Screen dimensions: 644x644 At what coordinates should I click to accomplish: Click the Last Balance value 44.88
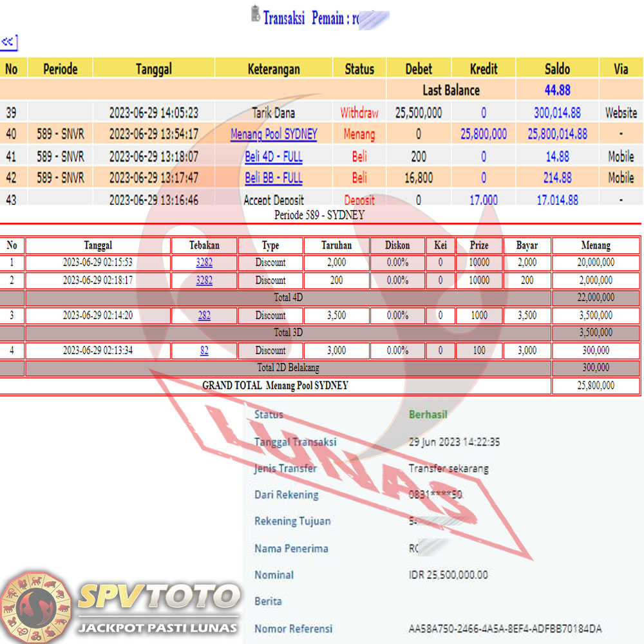point(557,90)
